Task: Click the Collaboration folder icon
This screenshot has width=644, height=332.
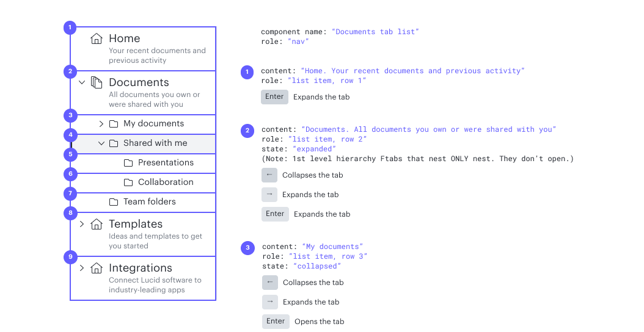Action: (x=128, y=182)
